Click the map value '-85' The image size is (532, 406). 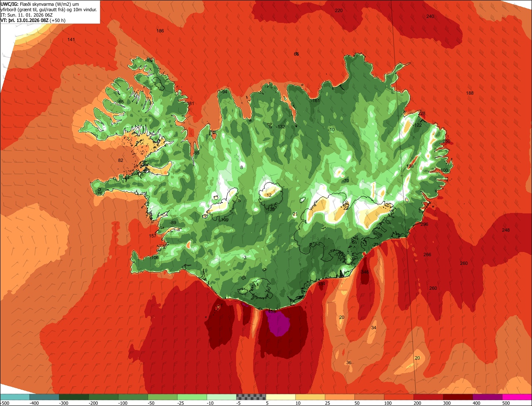(196, 153)
